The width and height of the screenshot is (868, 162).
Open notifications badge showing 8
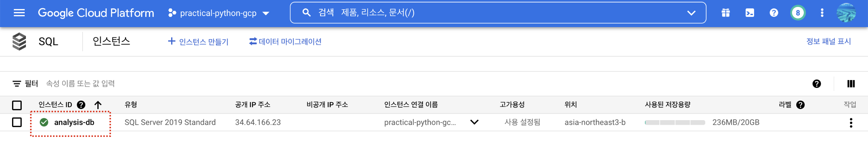tap(797, 13)
